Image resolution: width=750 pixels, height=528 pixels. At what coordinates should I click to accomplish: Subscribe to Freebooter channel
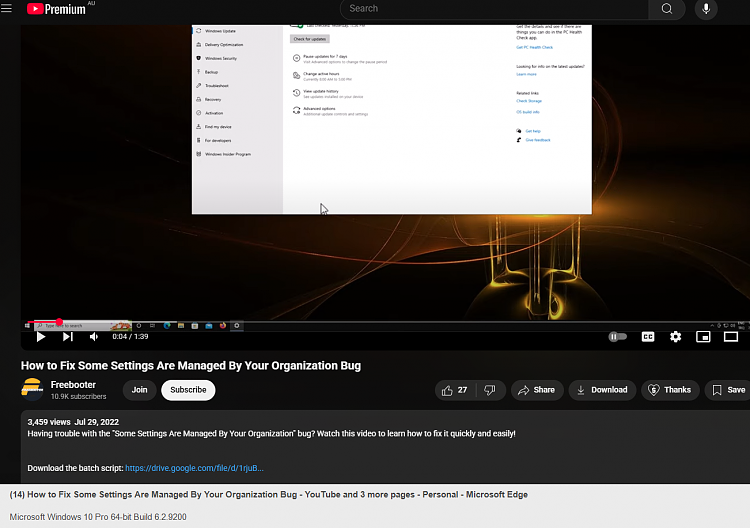[x=188, y=390]
